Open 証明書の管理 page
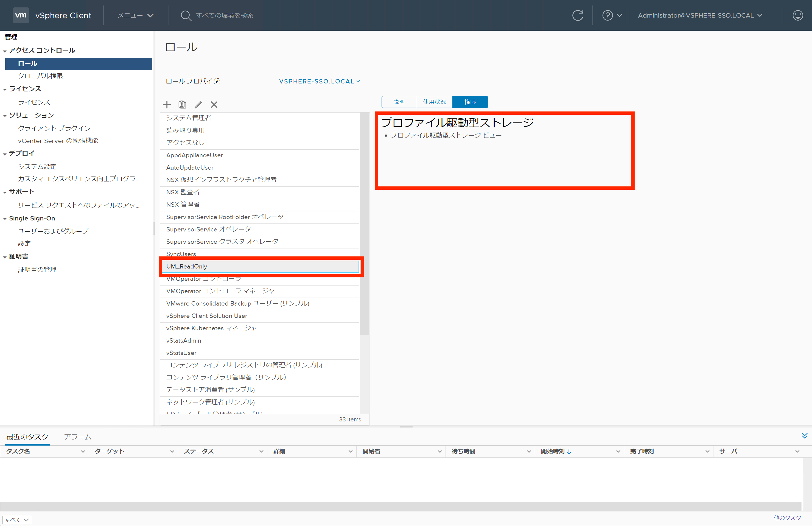The height and width of the screenshot is (526, 812). pyautogui.click(x=37, y=270)
